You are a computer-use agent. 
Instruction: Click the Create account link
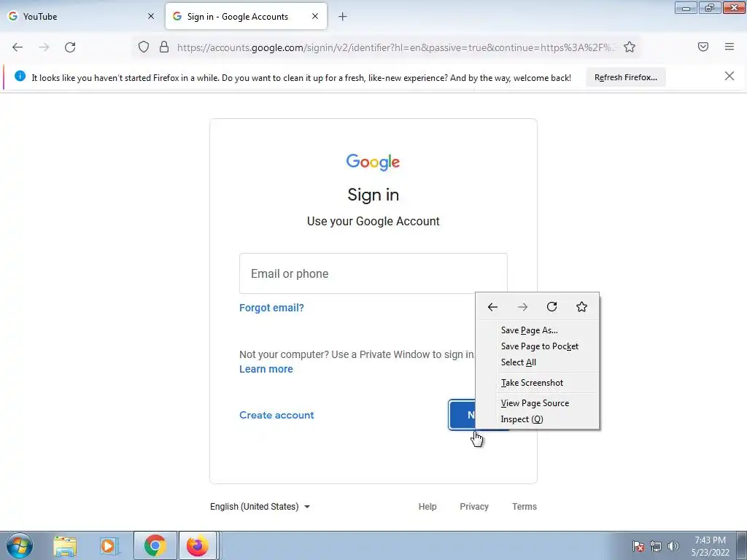click(276, 415)
